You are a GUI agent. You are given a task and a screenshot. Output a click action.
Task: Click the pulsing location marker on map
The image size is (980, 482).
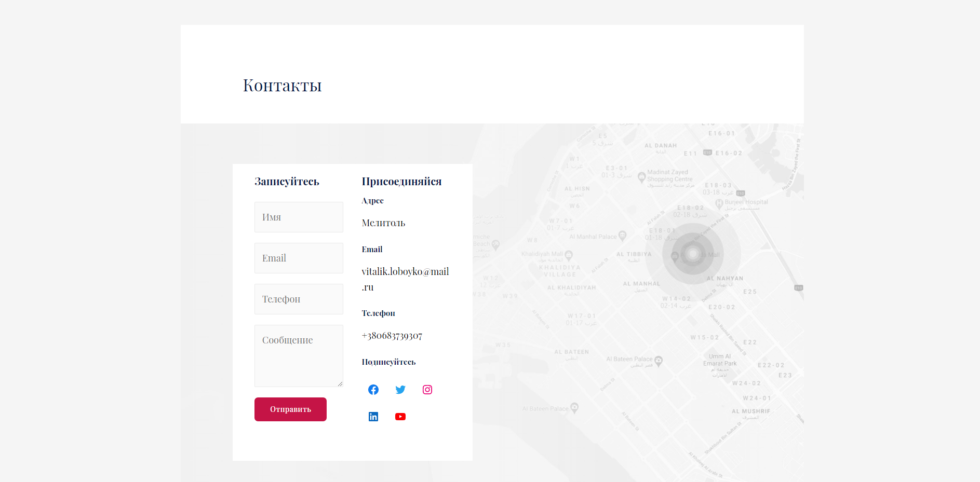coord(692,254)
